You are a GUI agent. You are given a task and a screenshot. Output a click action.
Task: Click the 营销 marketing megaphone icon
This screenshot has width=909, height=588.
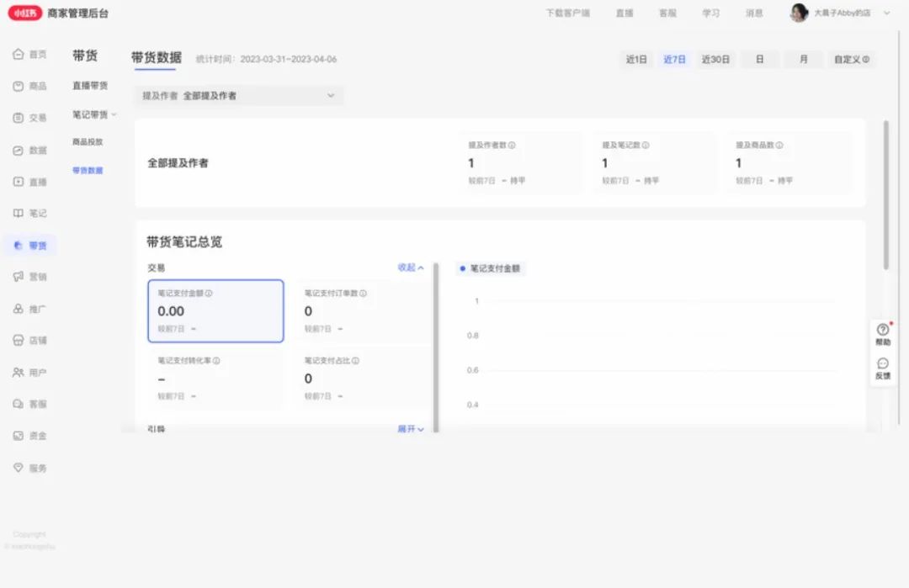tap(18, 277)
